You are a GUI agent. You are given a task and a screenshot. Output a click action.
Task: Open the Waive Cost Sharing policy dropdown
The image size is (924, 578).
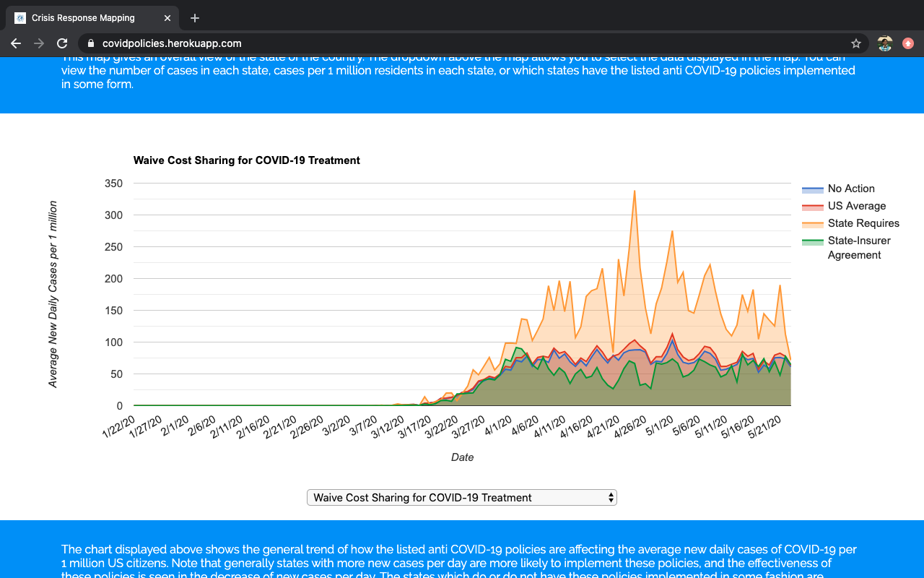[462, 497]
